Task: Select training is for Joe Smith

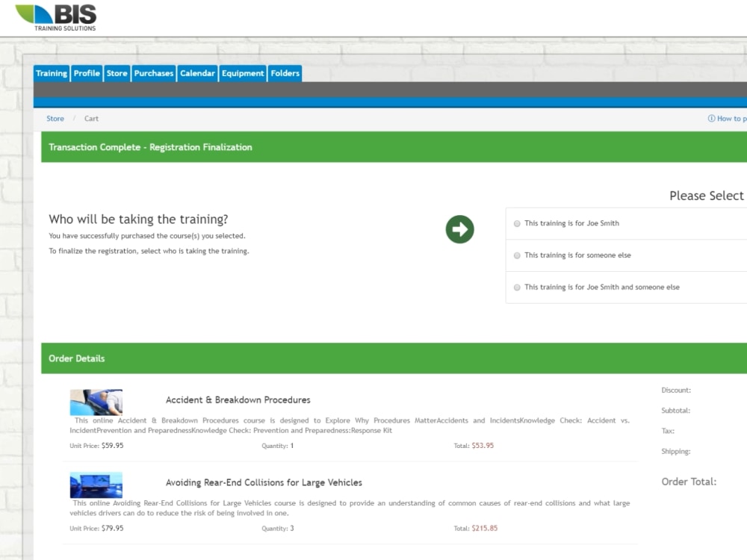Action: pyautogui.click(x=517, y=224)
